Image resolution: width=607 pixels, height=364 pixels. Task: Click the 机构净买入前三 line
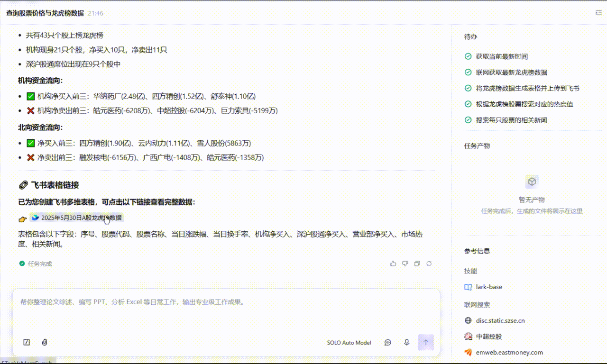(141, 96)
